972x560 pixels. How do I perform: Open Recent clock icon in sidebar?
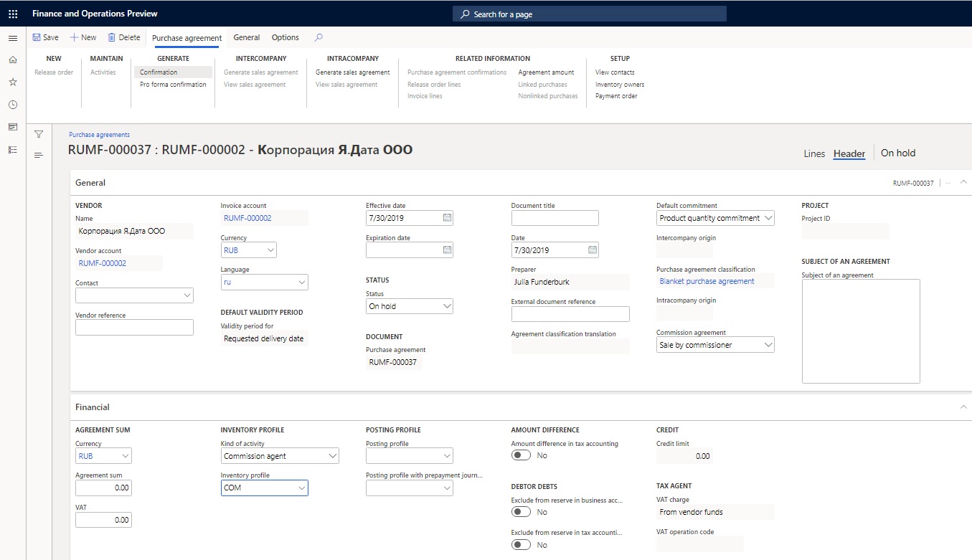[x=13, y=105]
